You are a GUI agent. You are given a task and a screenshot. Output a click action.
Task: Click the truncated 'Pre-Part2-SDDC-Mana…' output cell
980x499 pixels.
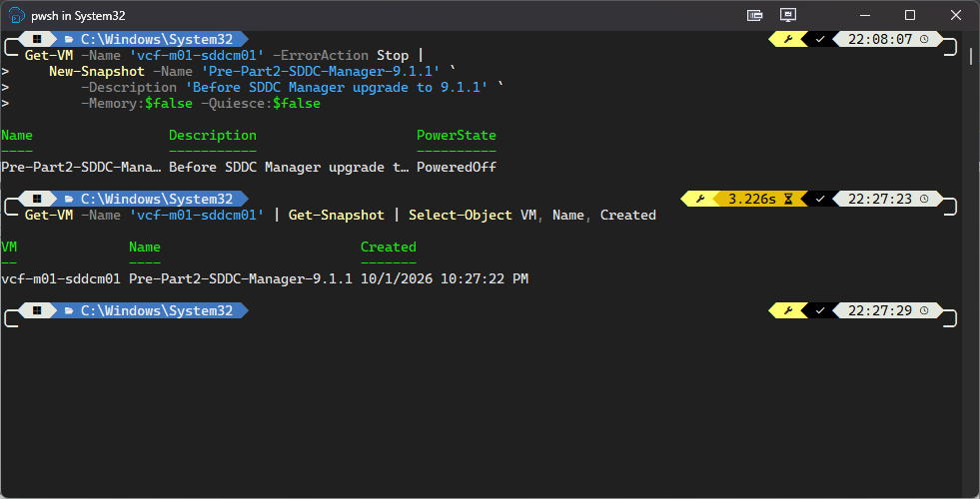pyautogui.click(x=81, y=167)
